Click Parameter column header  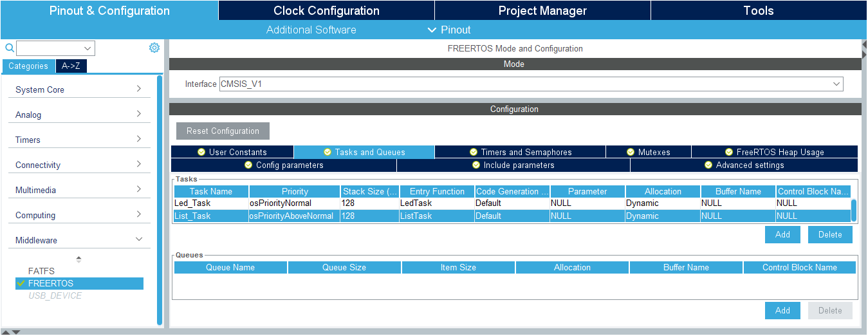click(587, 191)
